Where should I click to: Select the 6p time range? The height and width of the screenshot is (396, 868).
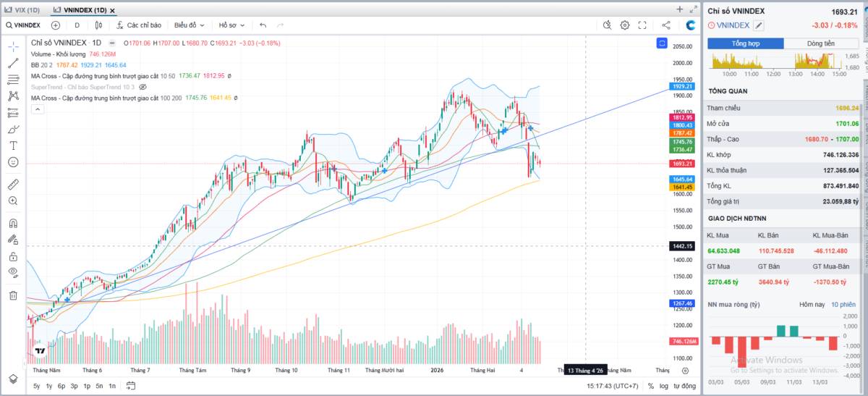tap(61, 387)
